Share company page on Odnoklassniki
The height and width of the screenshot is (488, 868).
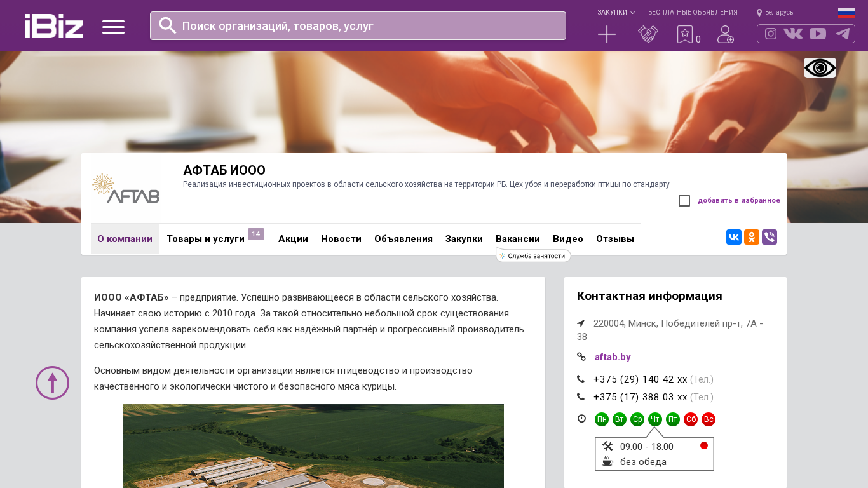752,237
